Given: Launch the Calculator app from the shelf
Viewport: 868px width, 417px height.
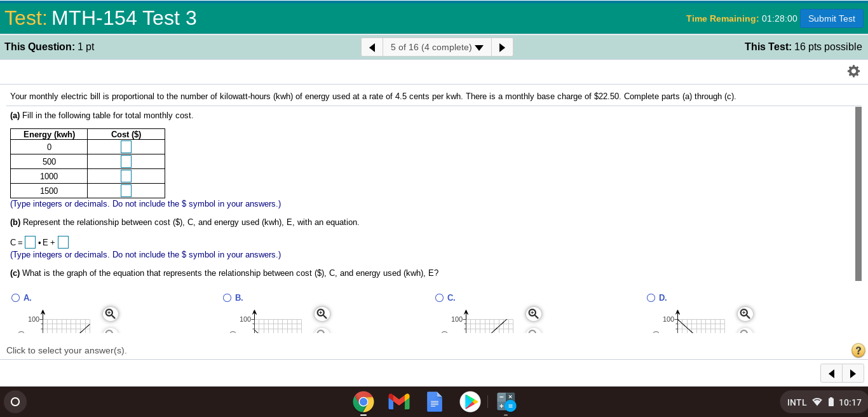Looking at the screenshot, I should [x=506, y=402].
